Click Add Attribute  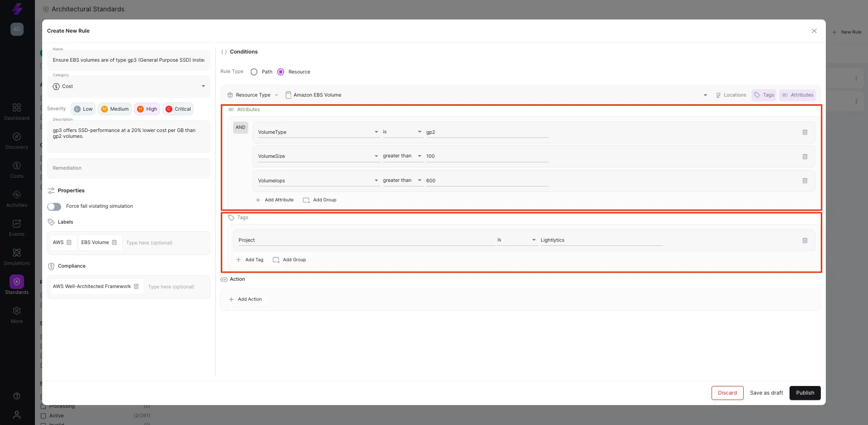tap(275, 200)
